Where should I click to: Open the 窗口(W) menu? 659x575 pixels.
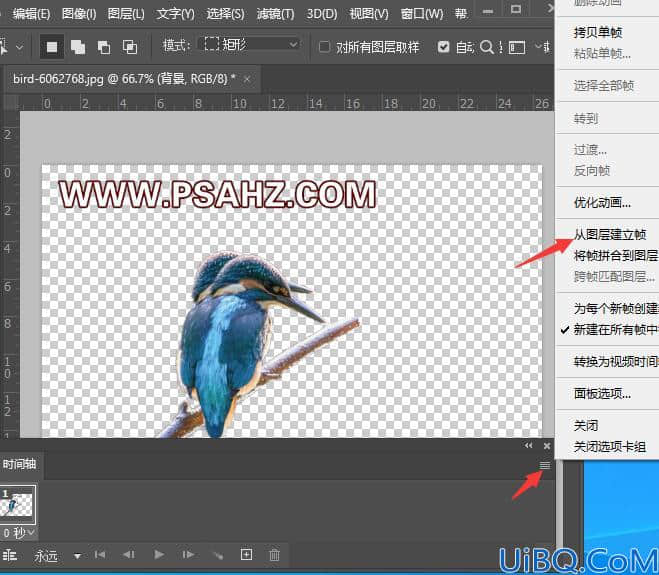click(422, 14)
